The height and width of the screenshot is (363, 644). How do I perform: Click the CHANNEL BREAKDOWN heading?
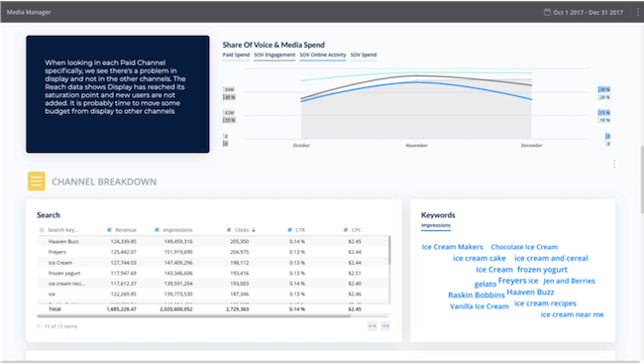[104, 181]
